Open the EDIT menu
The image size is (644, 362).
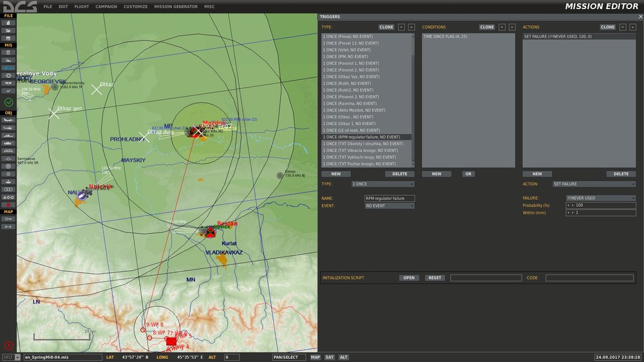click(63, 6)
